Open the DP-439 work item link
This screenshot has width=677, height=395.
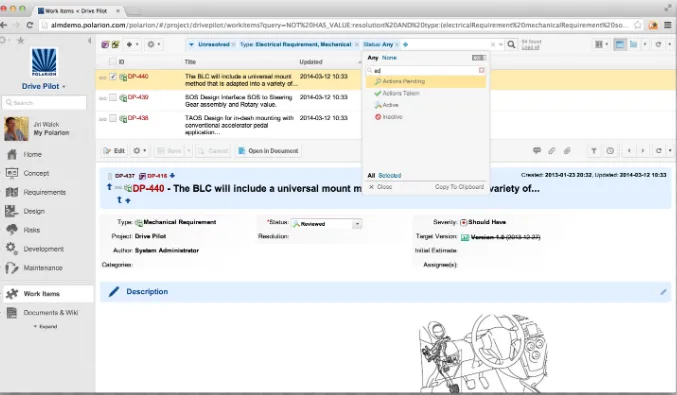pos(138,97)
